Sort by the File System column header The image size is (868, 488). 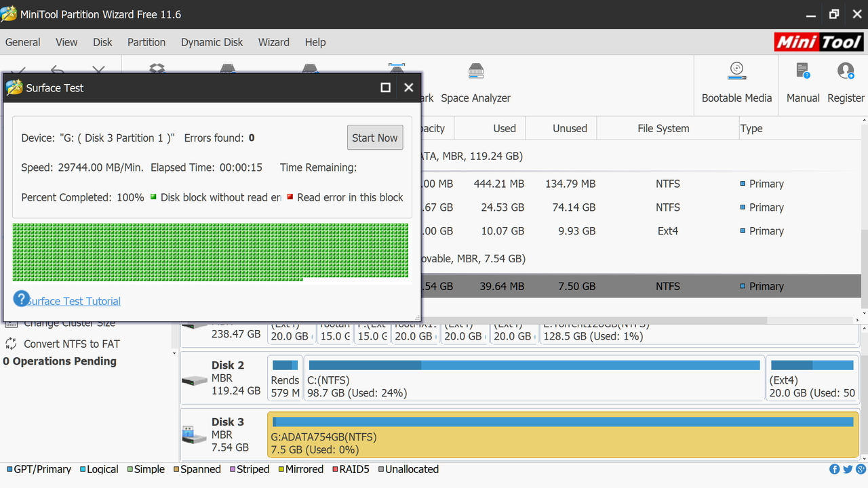click(663, 128)
